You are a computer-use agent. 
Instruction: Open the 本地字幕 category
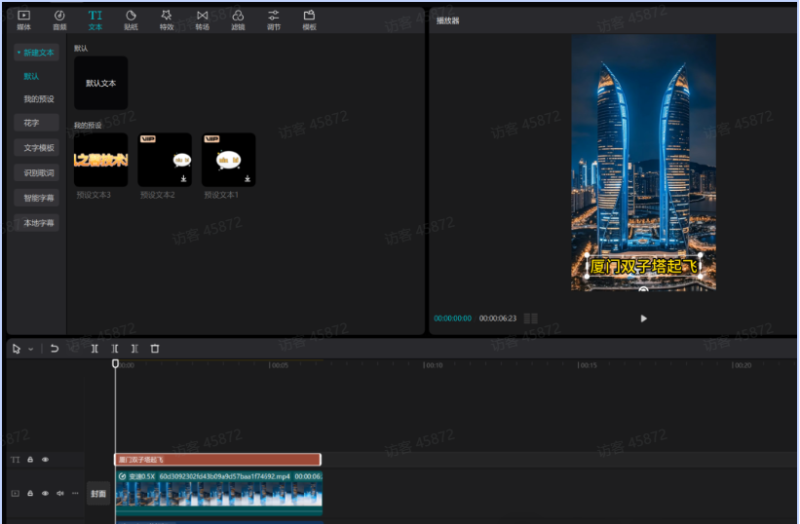tap(36, 223)
